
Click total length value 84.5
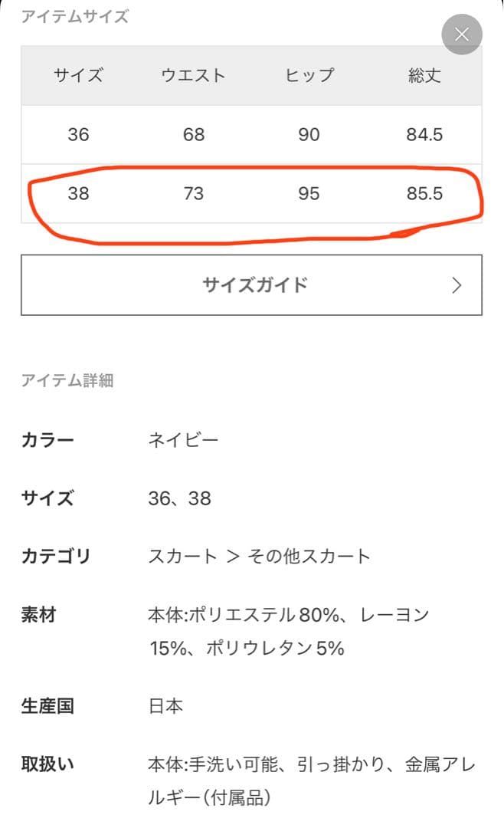(x=424, y=135)
